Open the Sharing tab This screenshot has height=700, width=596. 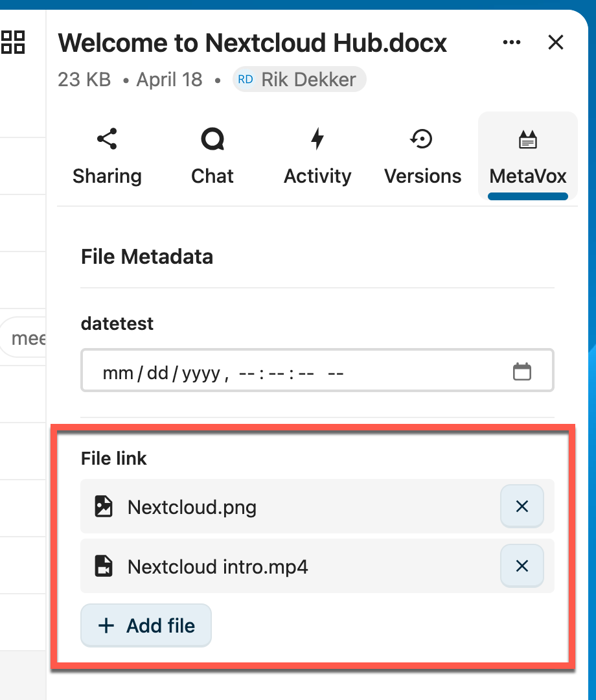107,156
